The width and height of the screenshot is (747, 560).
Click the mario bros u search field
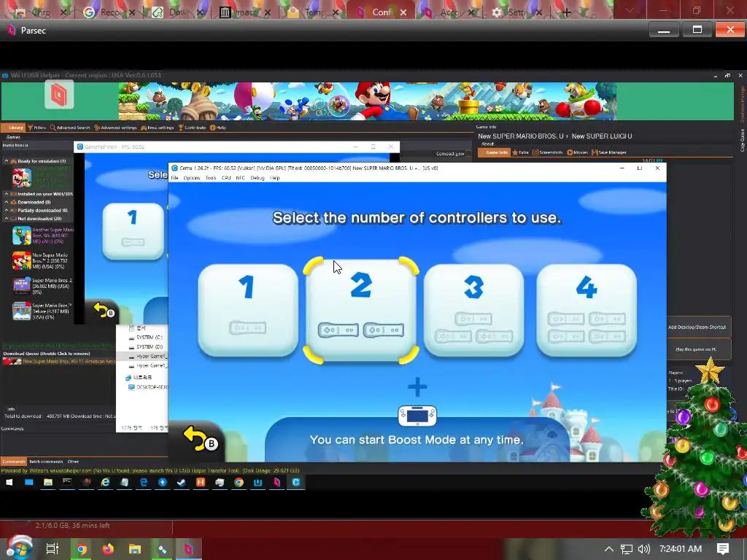point(37,145)
